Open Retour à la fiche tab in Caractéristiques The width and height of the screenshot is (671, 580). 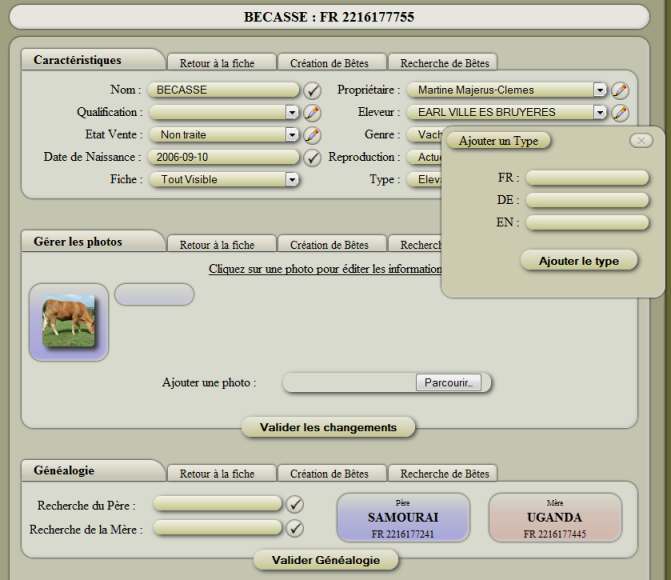(221, 63)
